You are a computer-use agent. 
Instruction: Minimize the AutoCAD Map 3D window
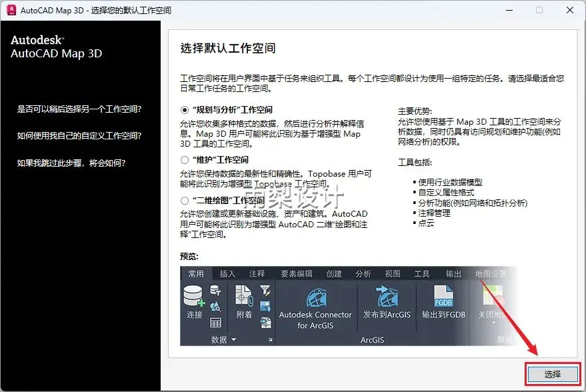click(509, 10)
